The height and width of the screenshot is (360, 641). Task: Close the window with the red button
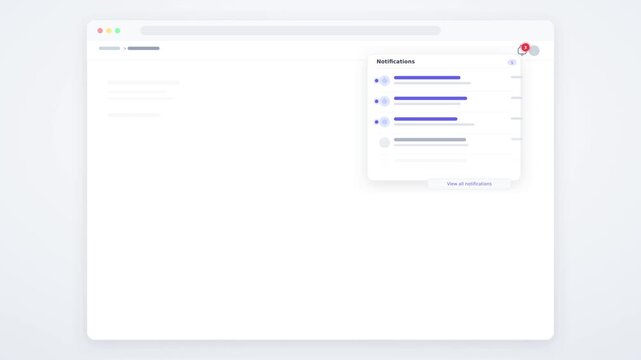[x=100, y=31]
